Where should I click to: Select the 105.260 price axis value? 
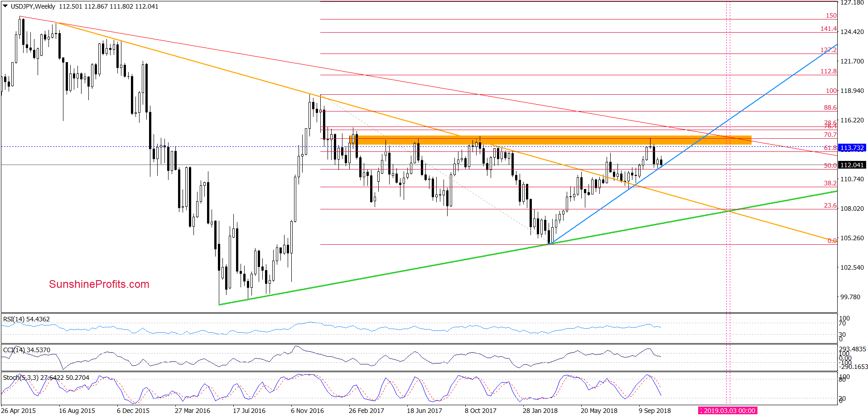[x=852, y=238]
